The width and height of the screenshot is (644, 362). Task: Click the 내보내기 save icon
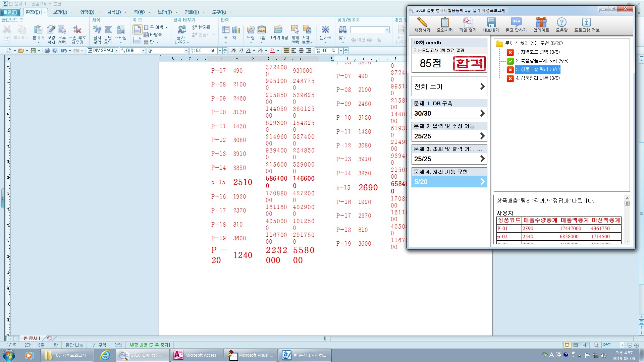(491, 23)
